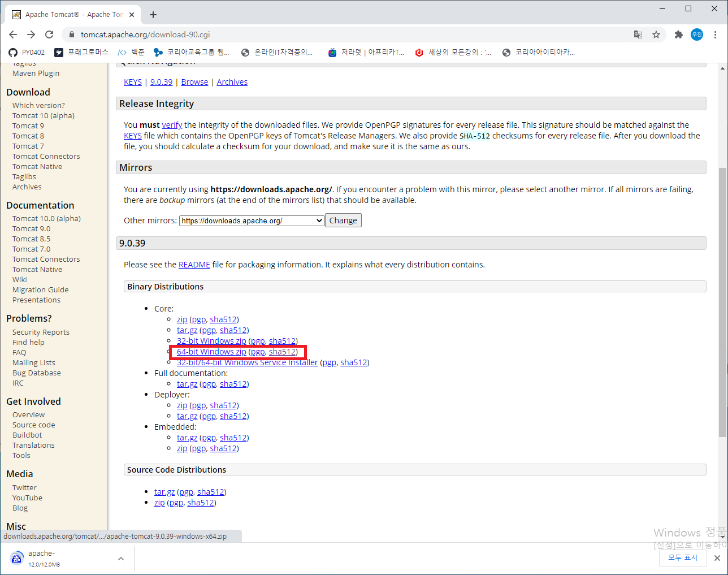Screen dimensions: 728x575
Task: Open the 코리아교육그룹 bookmark
Action: tap(191, 52)
